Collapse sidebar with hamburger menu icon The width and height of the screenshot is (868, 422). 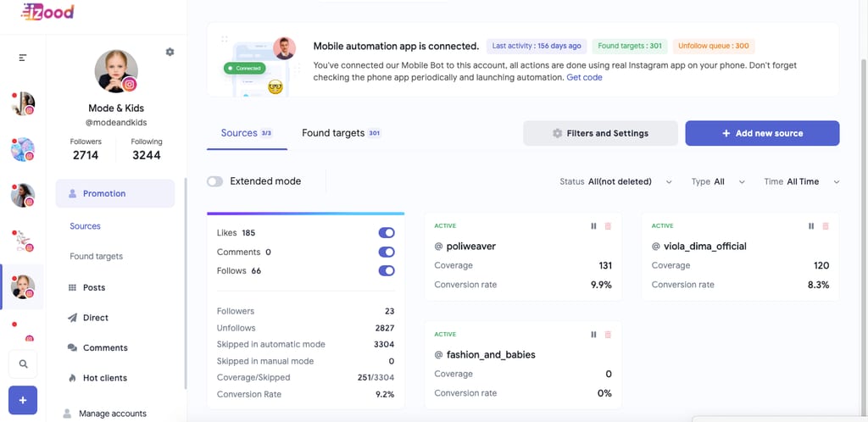pos(23,58)
